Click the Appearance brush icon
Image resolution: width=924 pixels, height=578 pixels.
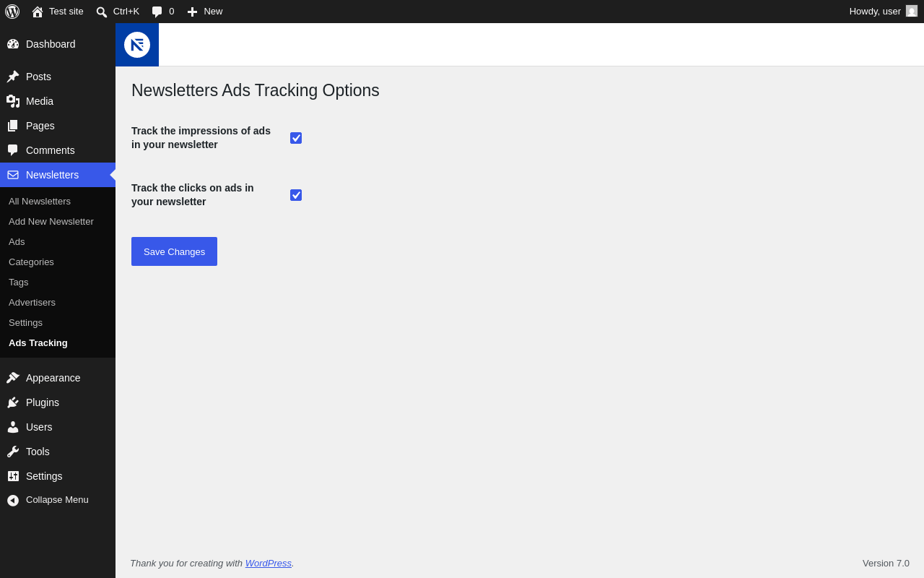point(13,378)
